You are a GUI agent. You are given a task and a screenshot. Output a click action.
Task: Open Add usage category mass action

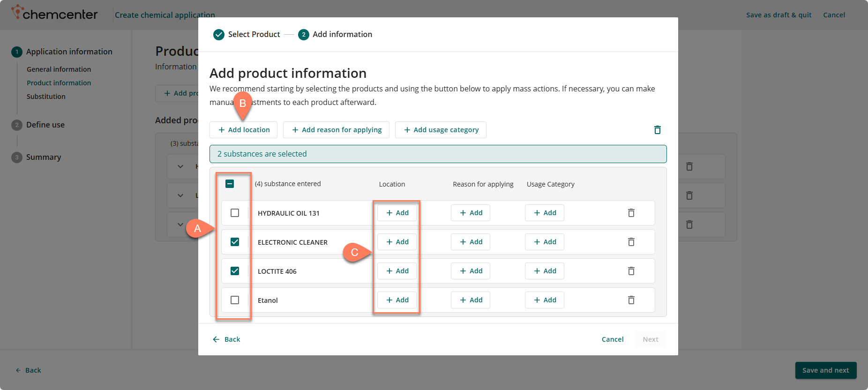click(x=441, y=130)
